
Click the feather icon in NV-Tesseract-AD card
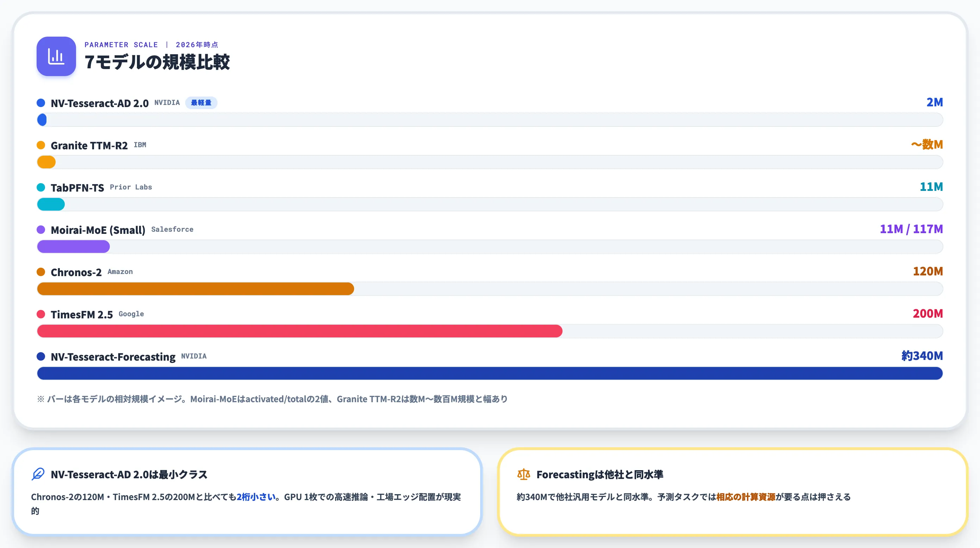[38, 474]
